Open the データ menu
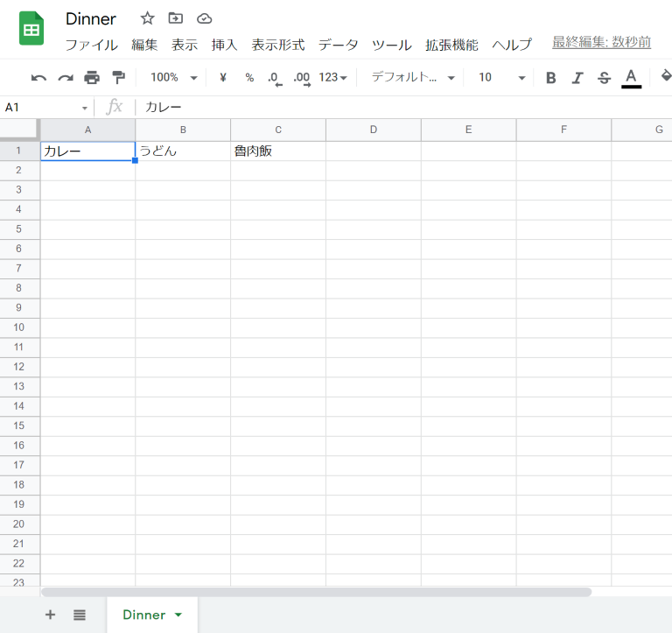 [x=338, y=45]
